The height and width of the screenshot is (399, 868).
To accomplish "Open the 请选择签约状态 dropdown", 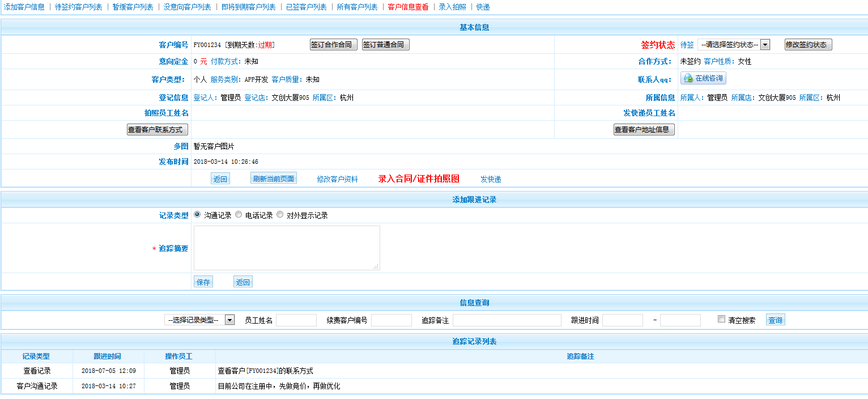I will [733, 45].
